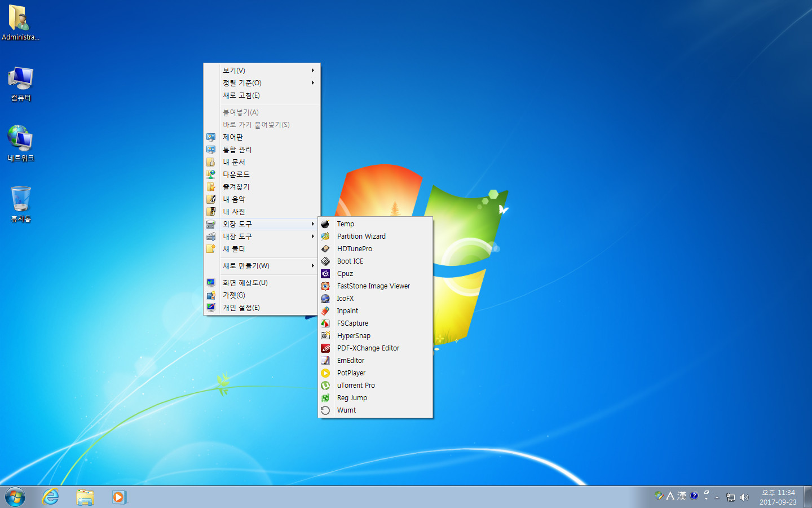Show hidden tray icons arrow

[717, 497]
